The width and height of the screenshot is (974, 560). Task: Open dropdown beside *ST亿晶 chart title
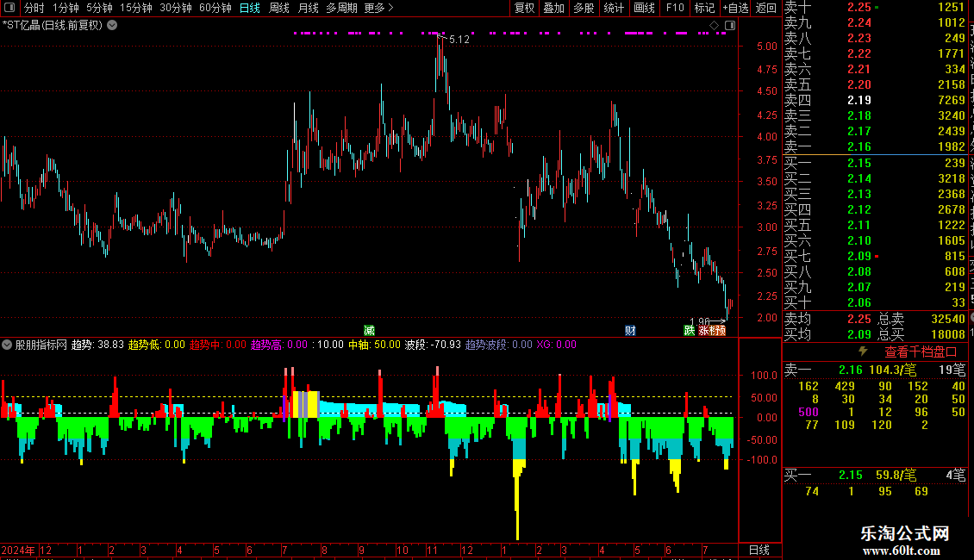(112, 26)
